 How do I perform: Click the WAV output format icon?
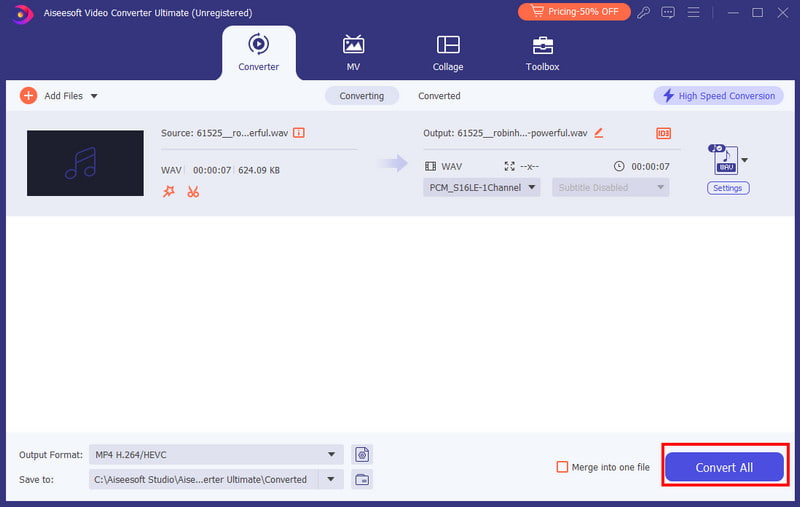click(724, 160)
